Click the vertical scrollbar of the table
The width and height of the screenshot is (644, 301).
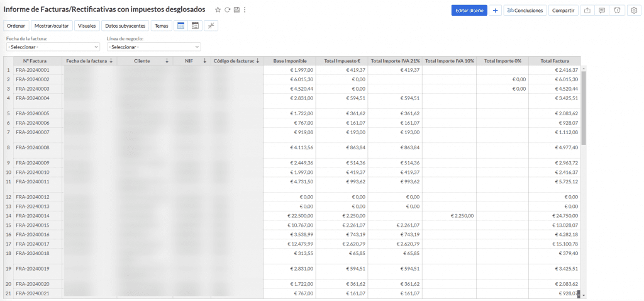(583, 107)
